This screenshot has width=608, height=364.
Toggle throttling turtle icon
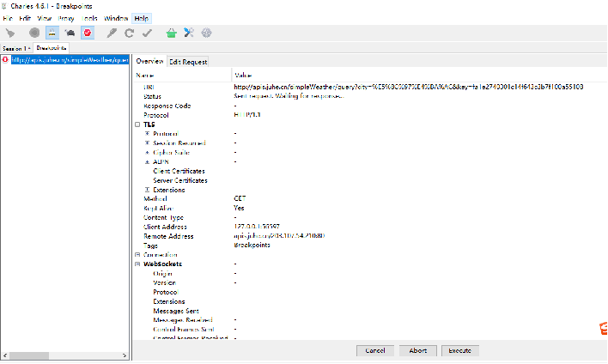[70, 33]
